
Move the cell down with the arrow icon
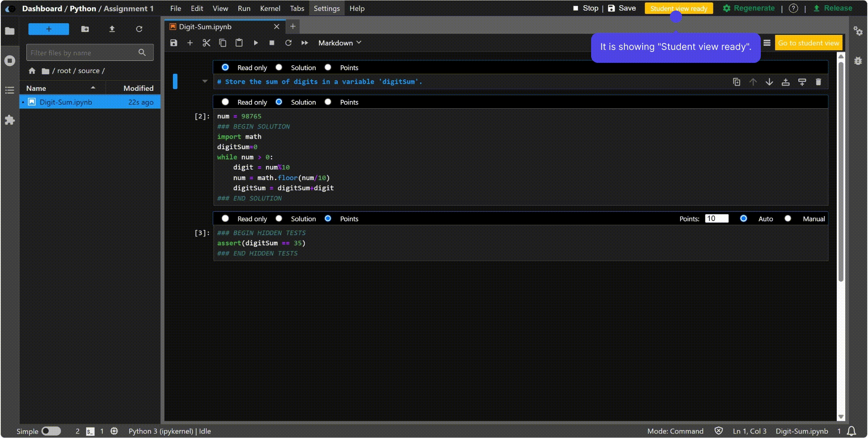(769, 82)
